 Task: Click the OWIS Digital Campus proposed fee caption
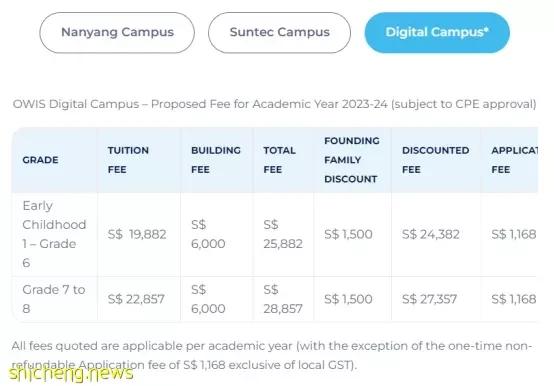275,104
